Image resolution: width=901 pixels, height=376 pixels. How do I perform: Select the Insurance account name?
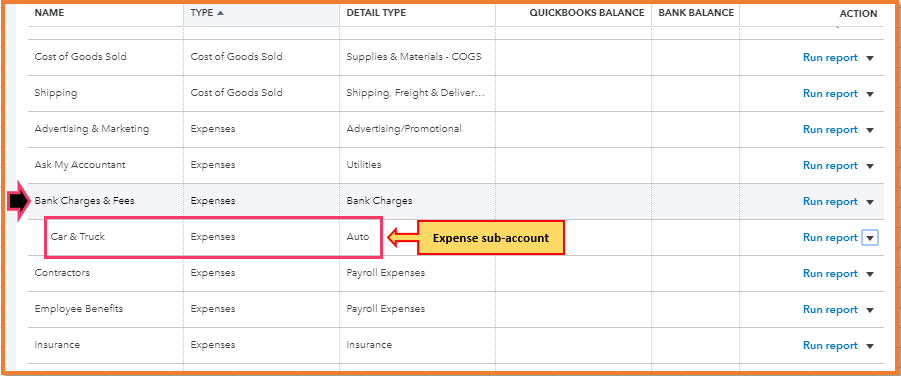[x=57, y=345]
